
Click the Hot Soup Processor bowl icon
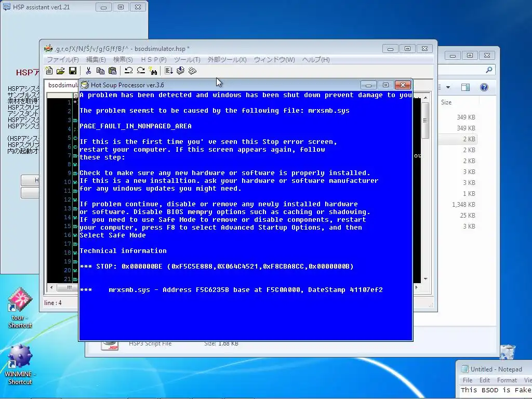[85, 85]
